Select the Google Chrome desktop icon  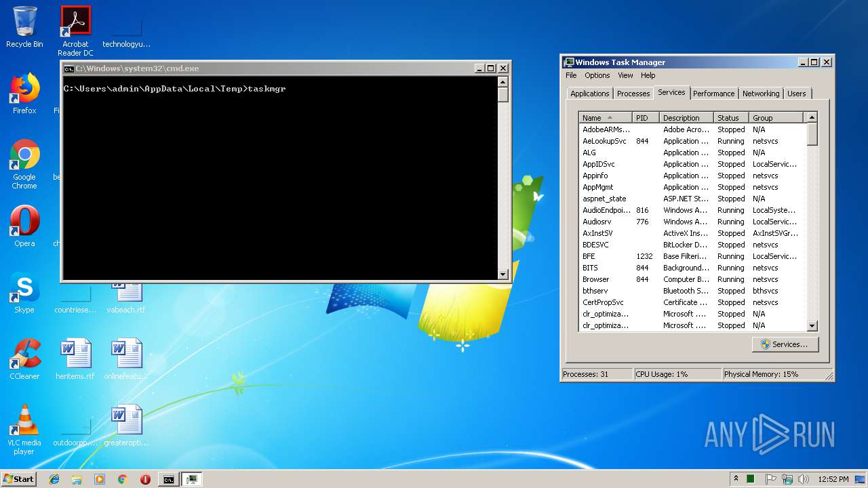coord(24,164)
